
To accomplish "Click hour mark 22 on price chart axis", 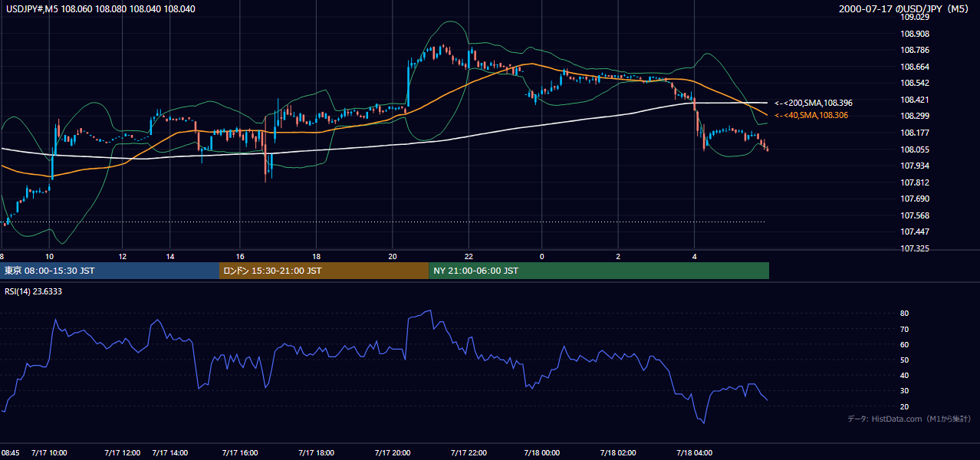I will tap(469, 256).
